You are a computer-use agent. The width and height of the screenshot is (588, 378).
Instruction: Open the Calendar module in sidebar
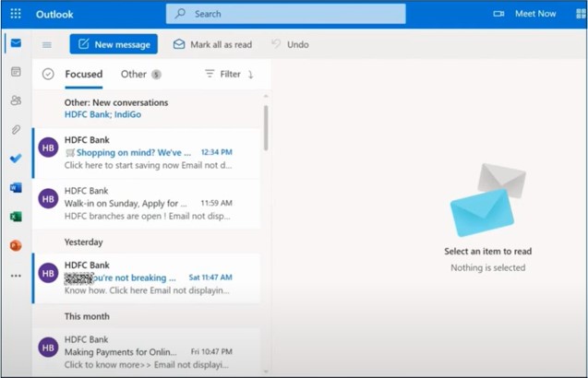(x=16, y=72)
